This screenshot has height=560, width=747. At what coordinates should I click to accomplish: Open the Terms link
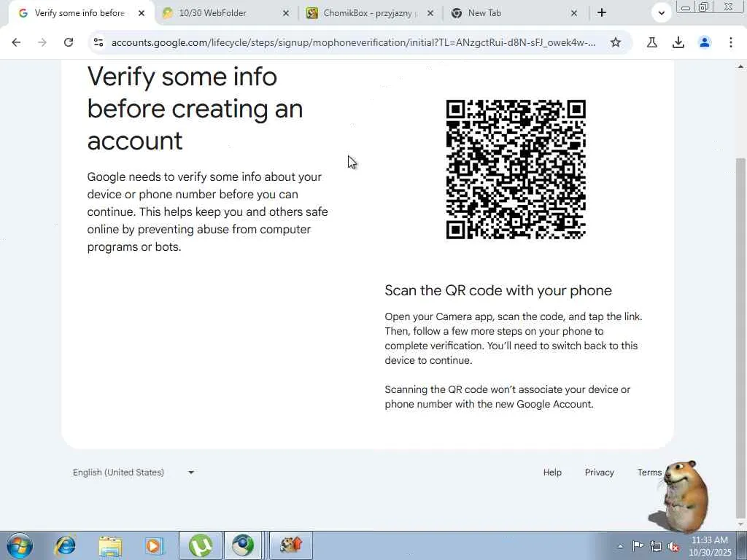click(x=649, y=472)
